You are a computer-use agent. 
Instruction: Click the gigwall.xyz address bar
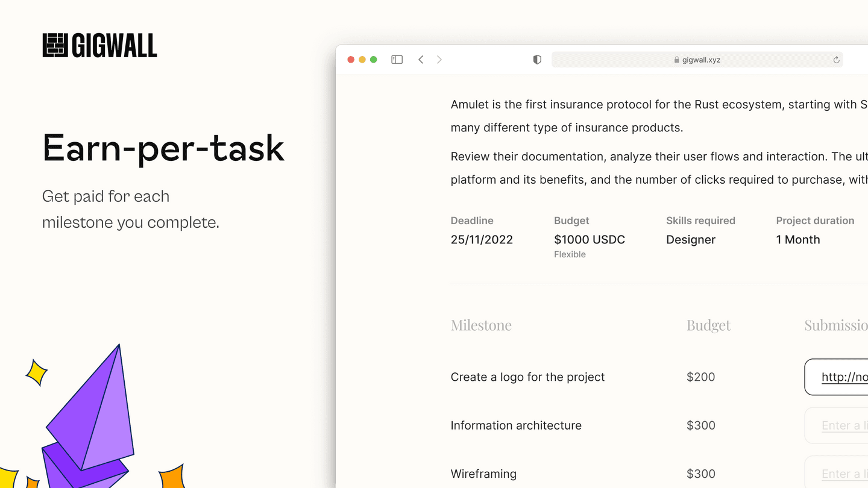tap(697, 60)
